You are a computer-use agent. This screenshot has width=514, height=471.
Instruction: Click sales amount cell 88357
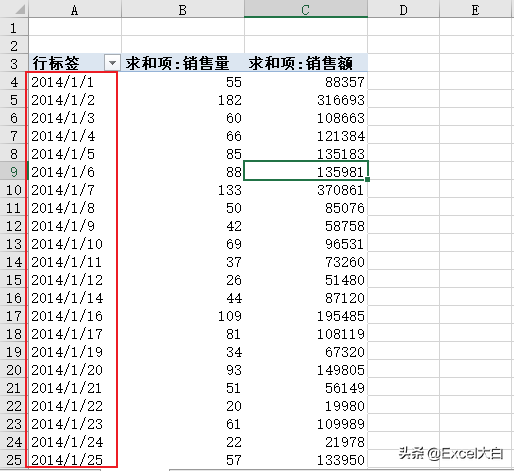(x=306, y=82)
